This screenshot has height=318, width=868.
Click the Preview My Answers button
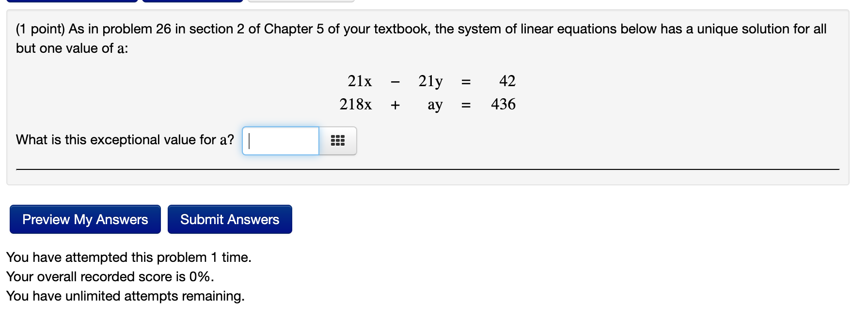tap(85, 219)
